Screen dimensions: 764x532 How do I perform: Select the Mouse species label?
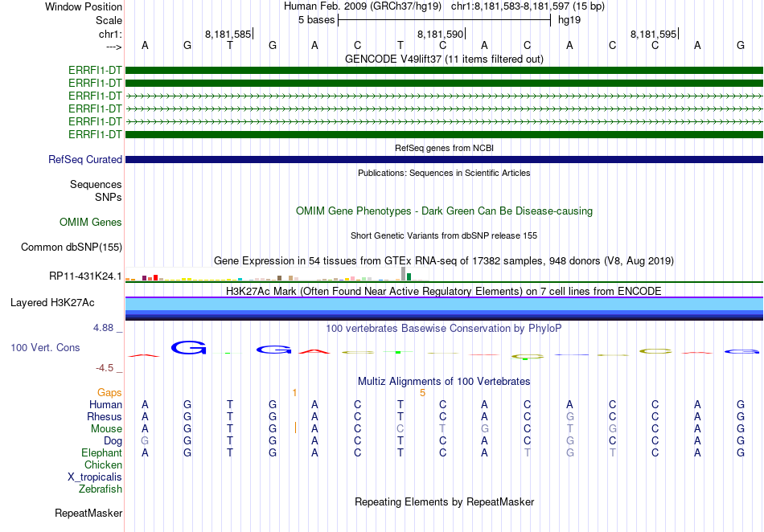click(x=106, y=429)
